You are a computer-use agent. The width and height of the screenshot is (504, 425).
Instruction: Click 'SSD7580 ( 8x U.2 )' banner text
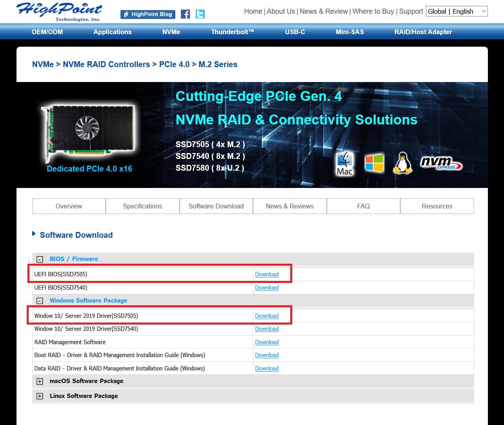point(210,168)
